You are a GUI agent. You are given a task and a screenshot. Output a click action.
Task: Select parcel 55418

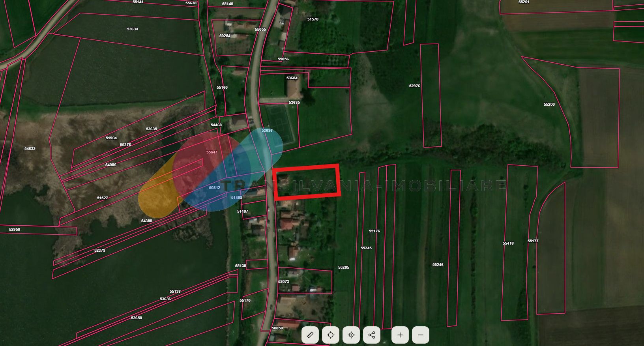coord(508,243)
